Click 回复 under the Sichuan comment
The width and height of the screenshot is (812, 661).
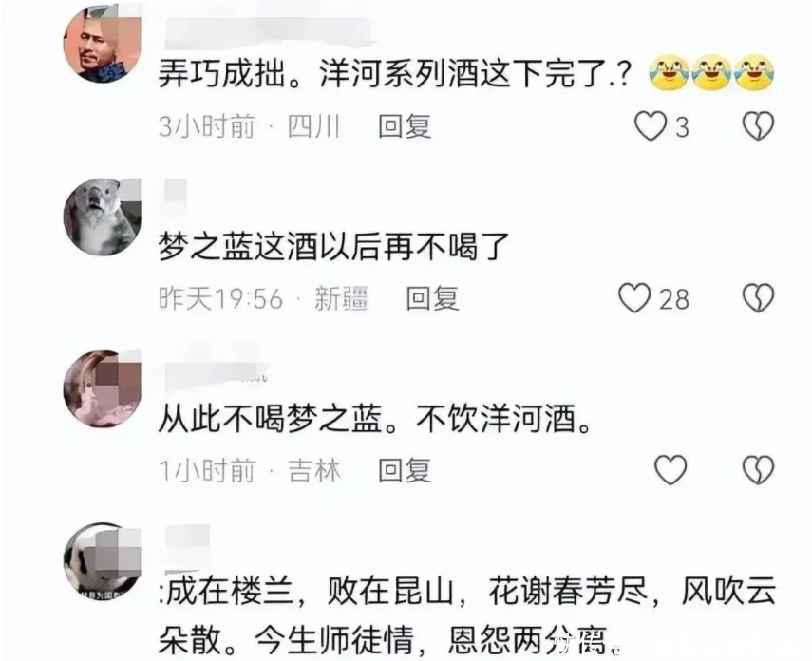405,126
